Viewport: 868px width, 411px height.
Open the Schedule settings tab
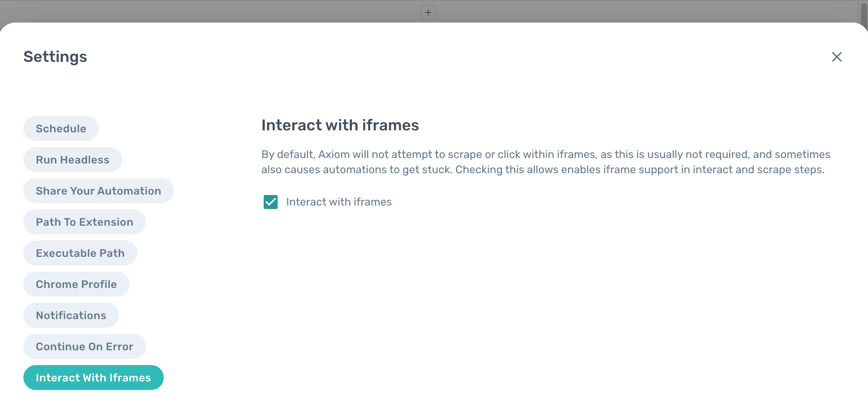pyautogui.click(x=61, y=128)
